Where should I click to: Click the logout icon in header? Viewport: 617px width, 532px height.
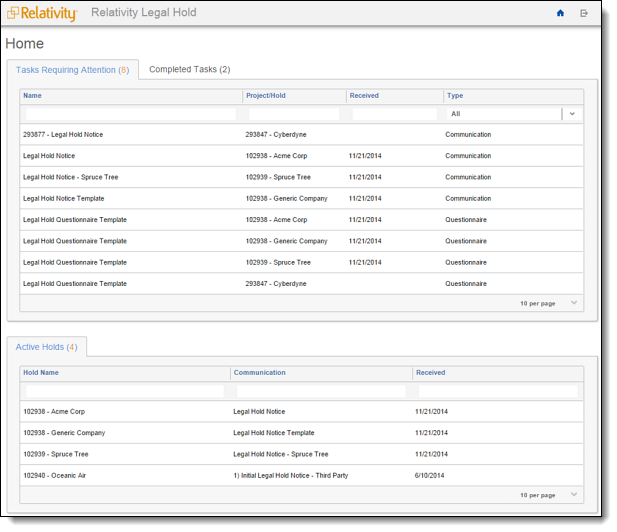(x=584, y=13)
